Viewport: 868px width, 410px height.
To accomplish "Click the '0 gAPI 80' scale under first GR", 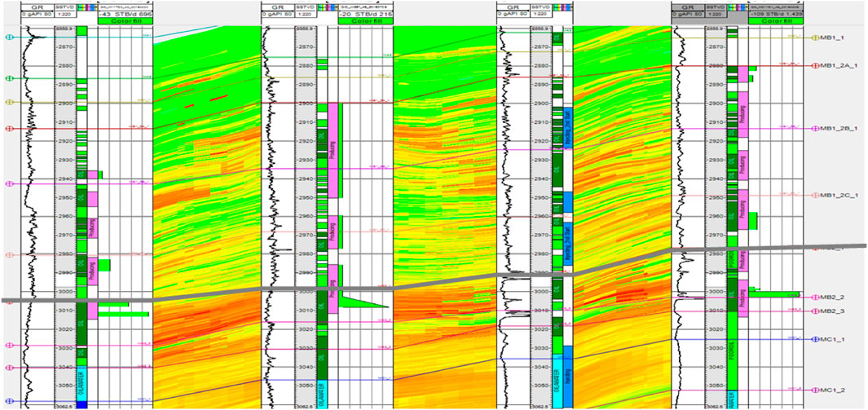I will pyautogui.click(x=36, y=14).
